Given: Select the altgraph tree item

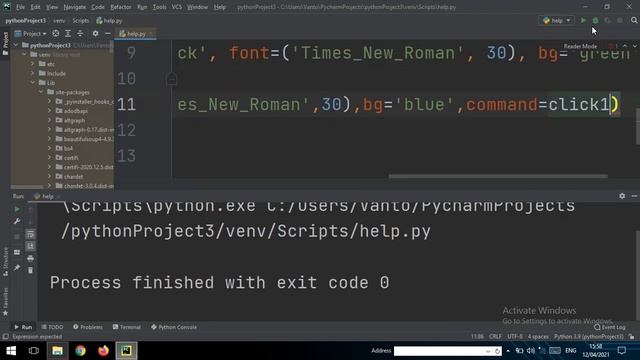Looking at the screenshot, I should [x=74, y=120].
